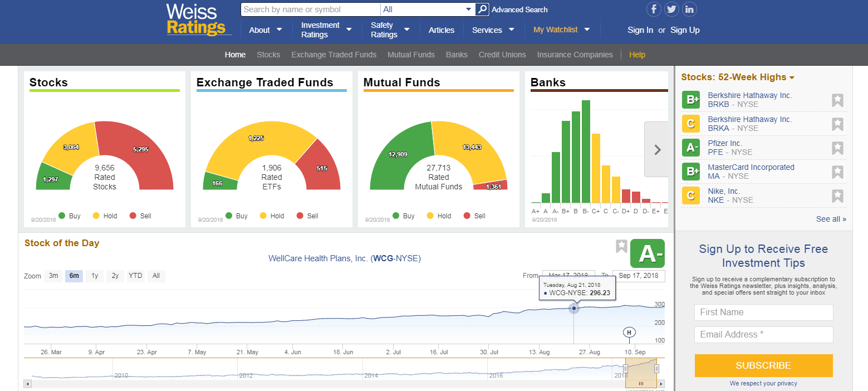Open We respect your privacy link

[763, 383]
